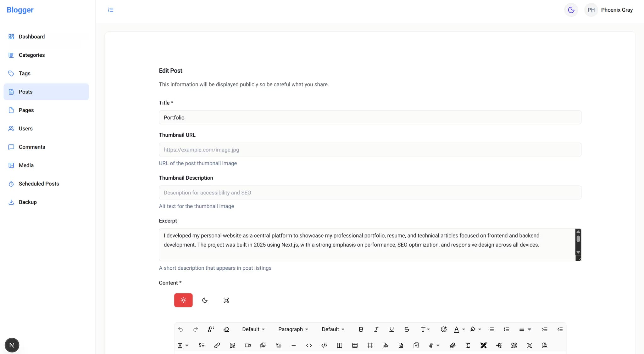Insert a math formula with the sigma icon
The width and height of the screenshot is (644, 354).
(468, 345)
